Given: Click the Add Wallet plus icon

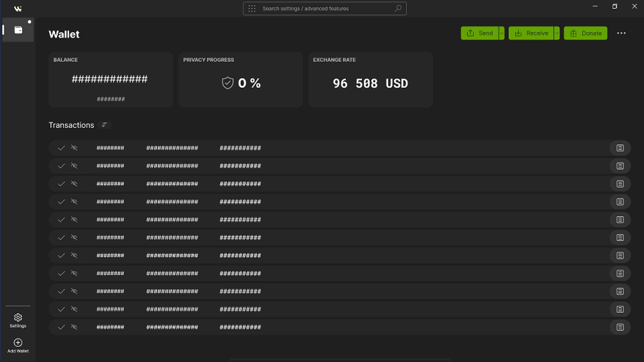Looking at the screenshot, I should (x=18, y=343).
